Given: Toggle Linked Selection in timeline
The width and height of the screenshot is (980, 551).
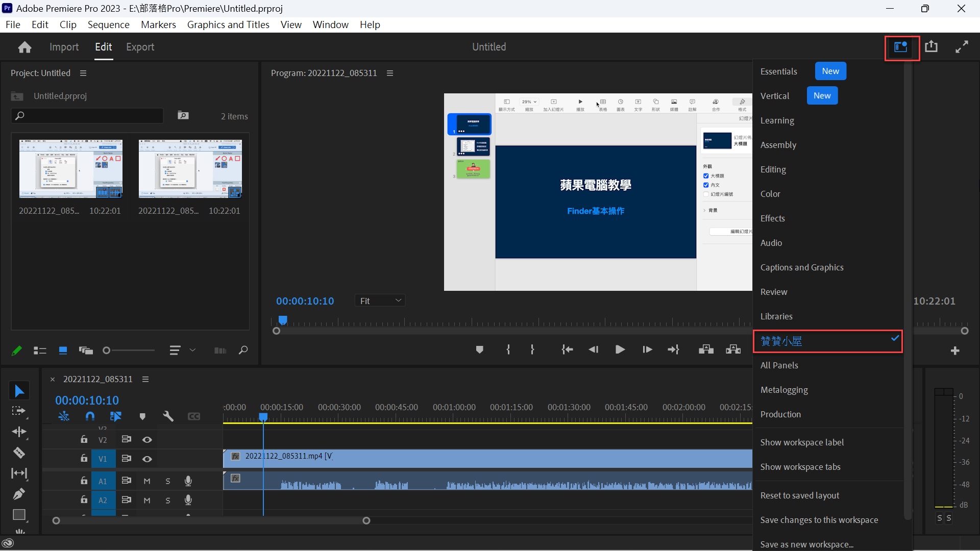Looking at the screenshot, I should click(x=116, y=417).
